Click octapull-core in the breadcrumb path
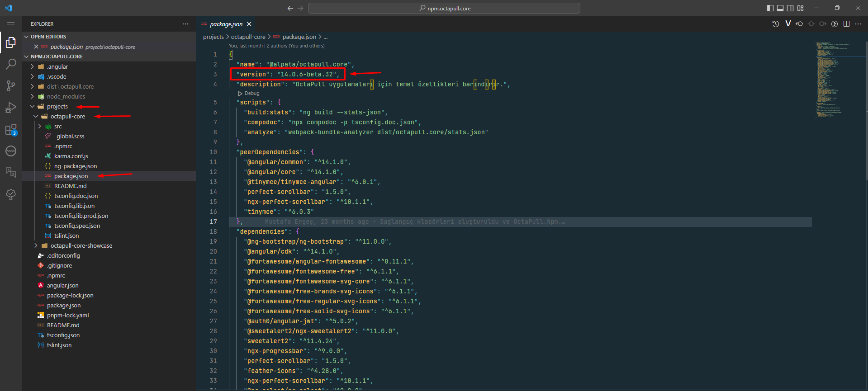 [248, 37]
